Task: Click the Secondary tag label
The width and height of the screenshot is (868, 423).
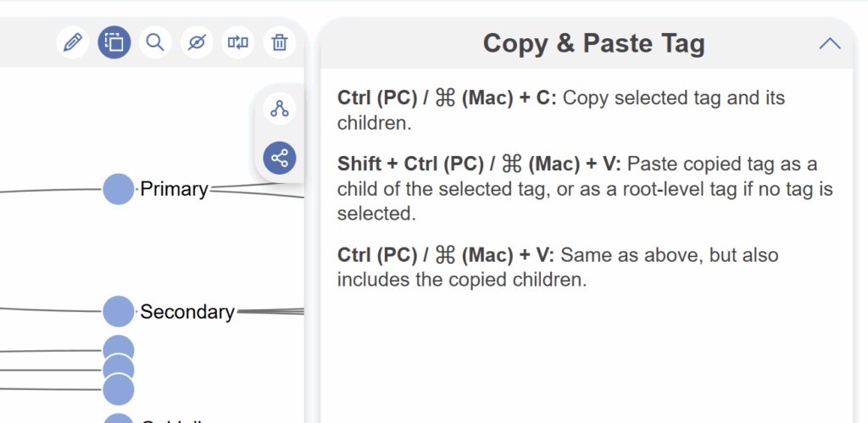Action: (187, 312)
